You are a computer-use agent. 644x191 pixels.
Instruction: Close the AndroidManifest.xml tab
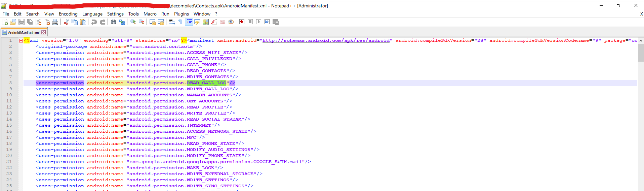(44, 32)
